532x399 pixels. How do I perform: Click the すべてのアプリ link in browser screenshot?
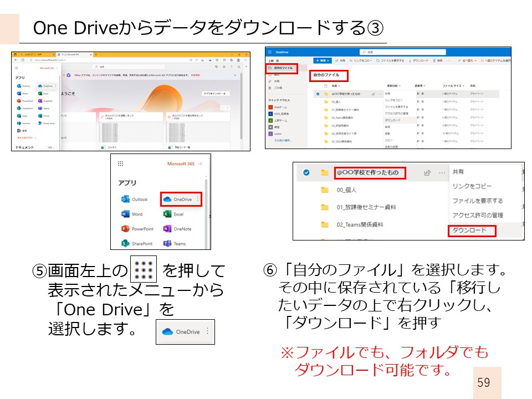[27, 138]
